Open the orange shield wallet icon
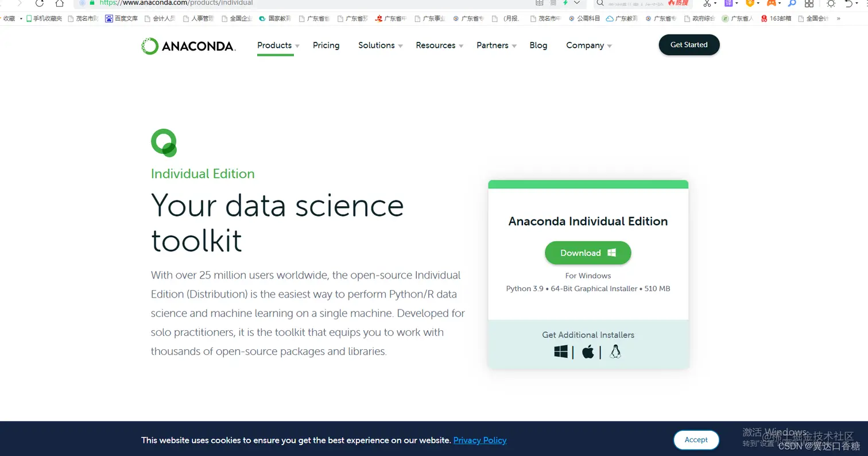The height and width of the screenshot is (456, 868). tap(750, 3)
